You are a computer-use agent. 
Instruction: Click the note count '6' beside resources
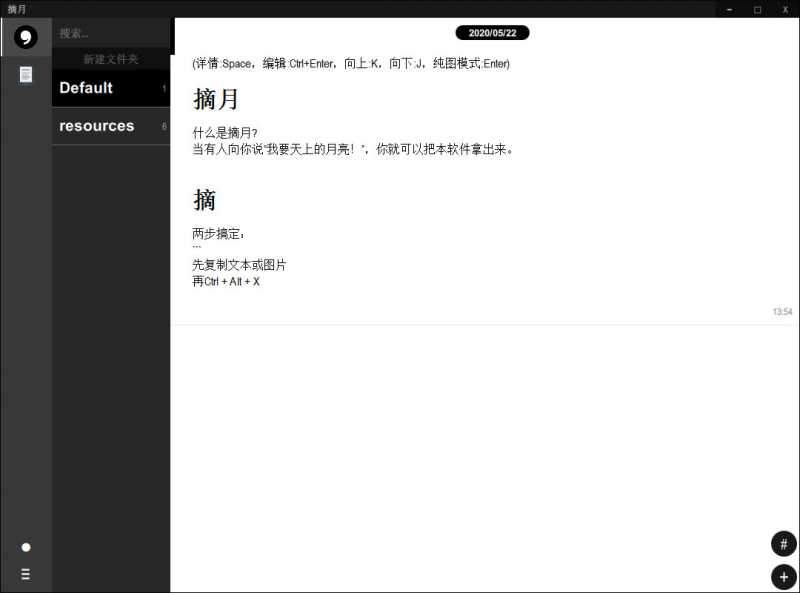[x=162, y=127]
